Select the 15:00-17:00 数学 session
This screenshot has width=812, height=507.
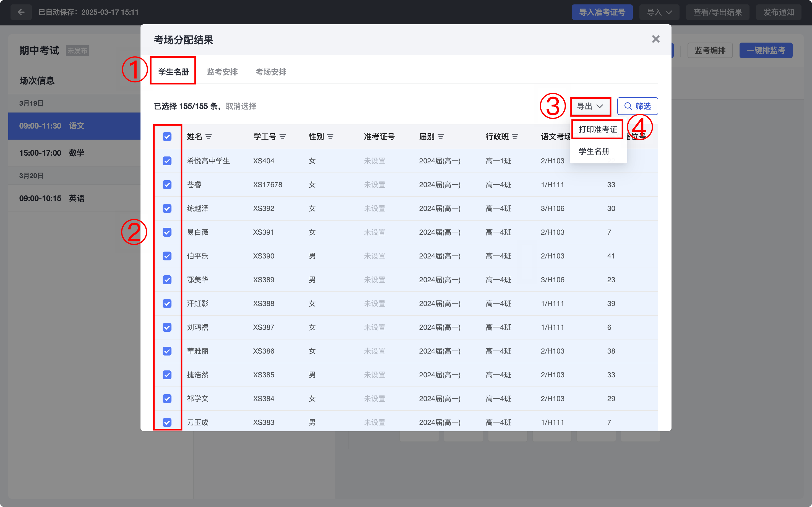pyautogui.click(x=74, y=153)
